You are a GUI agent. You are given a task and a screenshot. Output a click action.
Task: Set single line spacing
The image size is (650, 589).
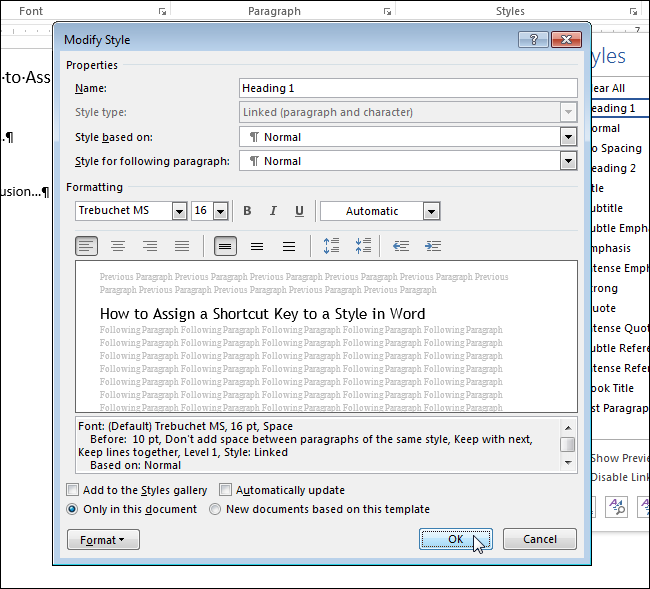[225, 246]
